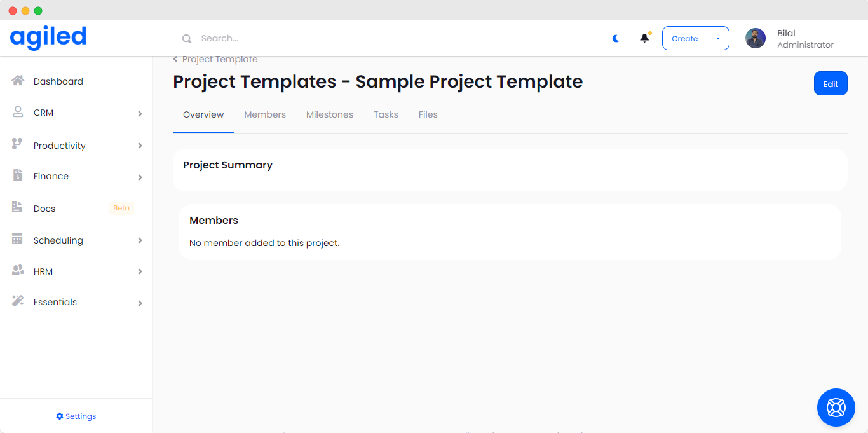Click the Finance invoice icon in sidebar
This screenshot has height=433, width=868.
(x=18, y=175)
